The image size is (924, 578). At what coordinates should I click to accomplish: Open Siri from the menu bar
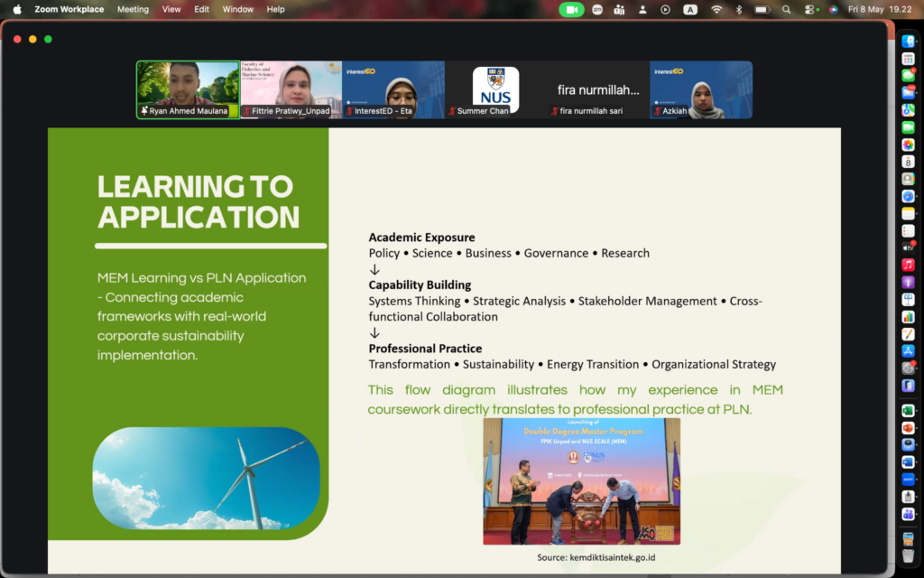833,9
